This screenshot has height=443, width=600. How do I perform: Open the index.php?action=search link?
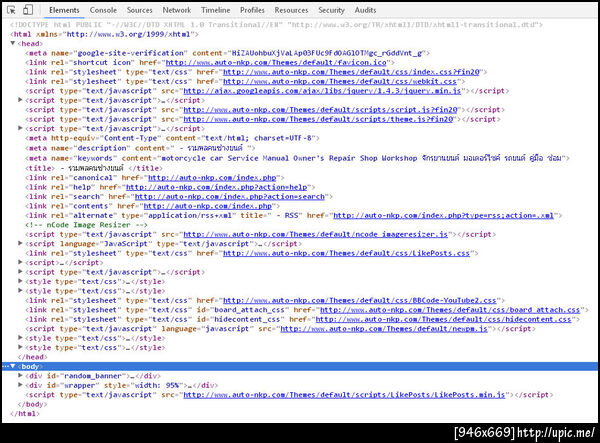coord(230,197)
